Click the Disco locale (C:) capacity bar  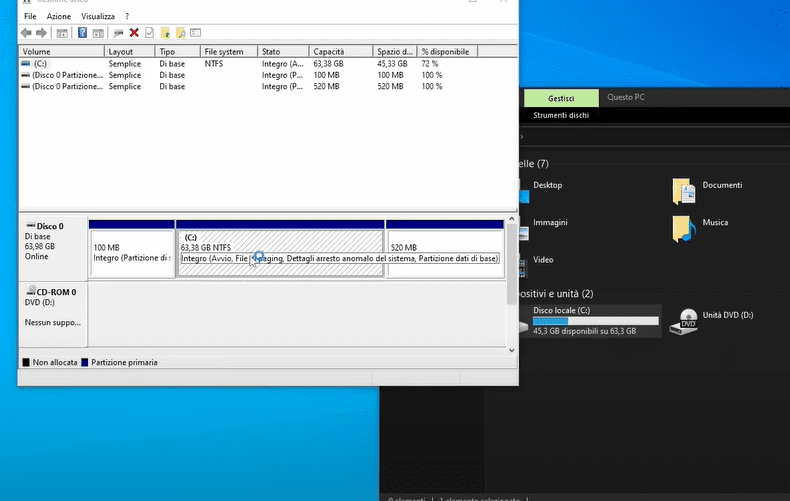pos(595,321)
